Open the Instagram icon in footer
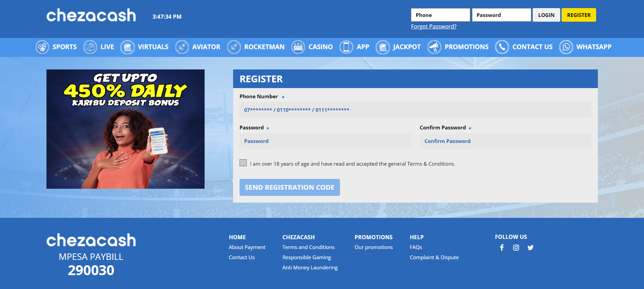 [x=516, y=248]
